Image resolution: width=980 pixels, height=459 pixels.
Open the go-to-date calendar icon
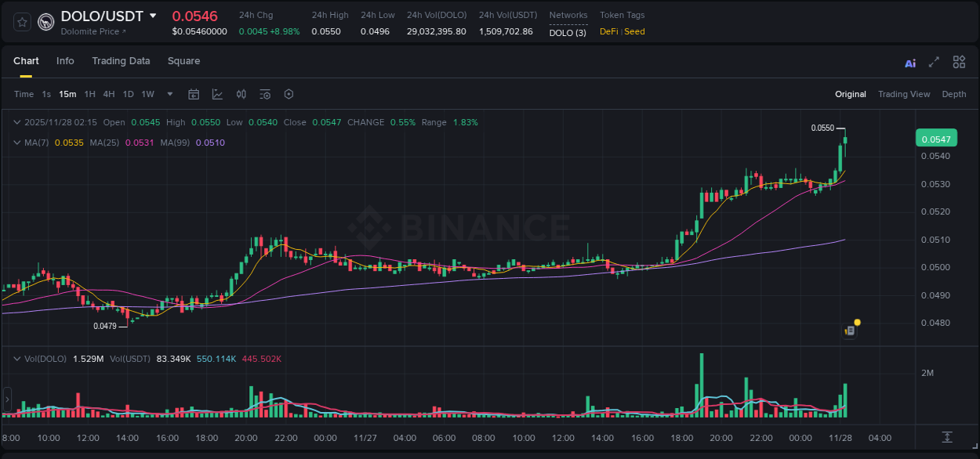194,93
